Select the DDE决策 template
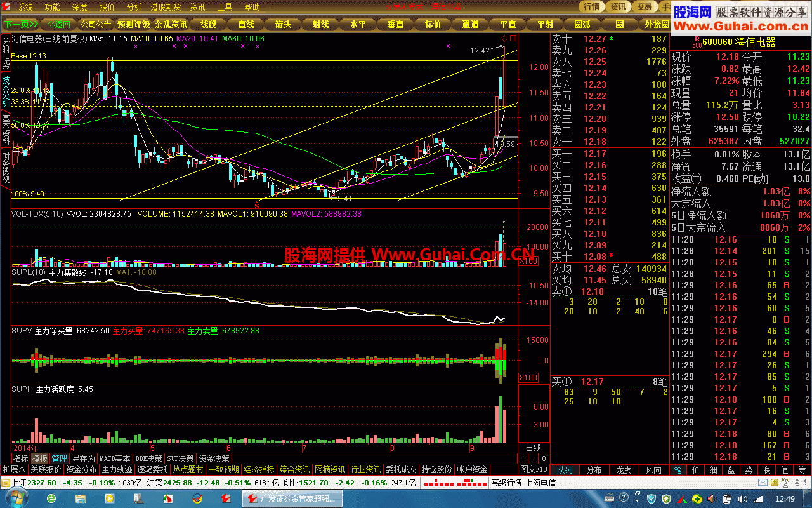The image size is (812, 508). tap(149, 458)
